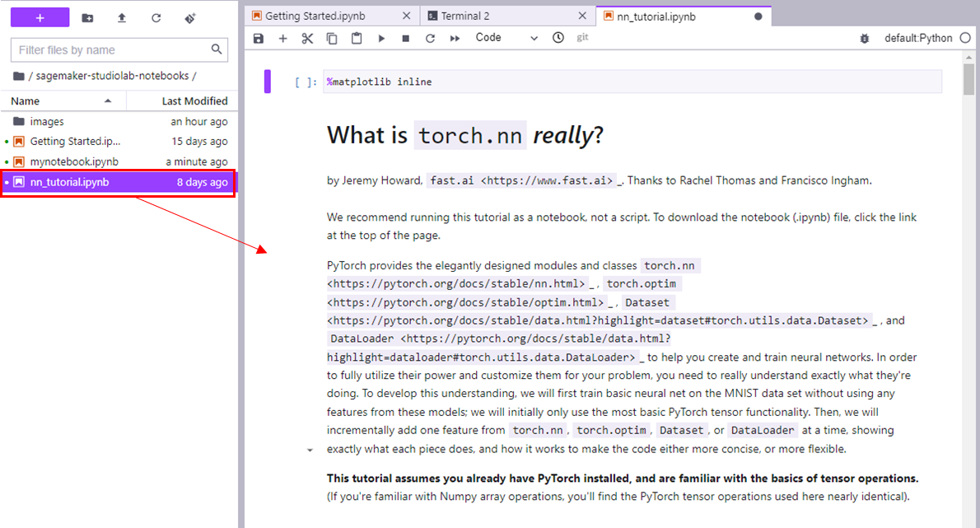Screen dimensions: 980x528
Task: Paste cell from clipboard
Action: (x=357, y=38)
